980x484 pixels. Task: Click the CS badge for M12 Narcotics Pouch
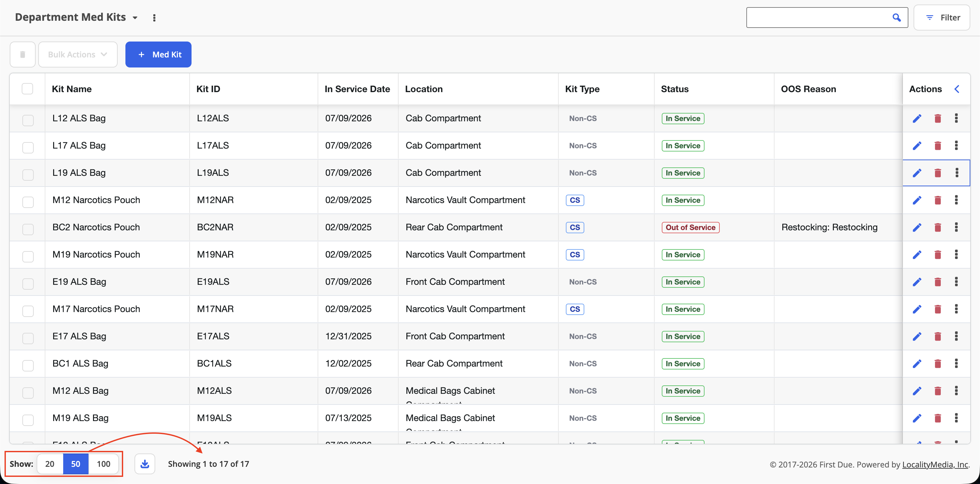575,200
